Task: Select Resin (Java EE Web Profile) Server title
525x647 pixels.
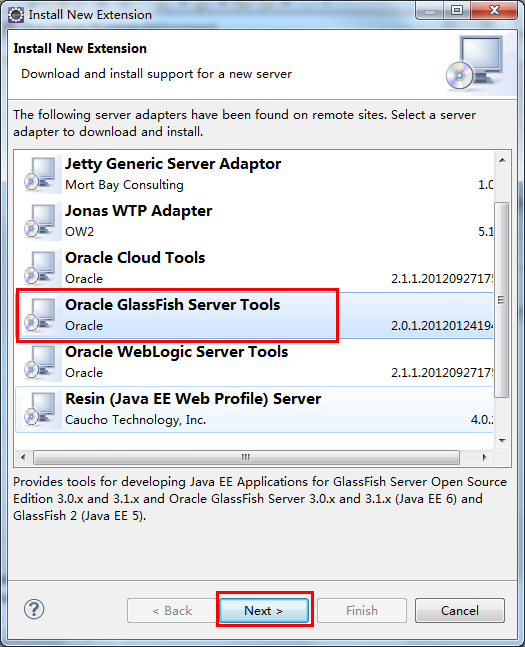Action: coord(193,399)
